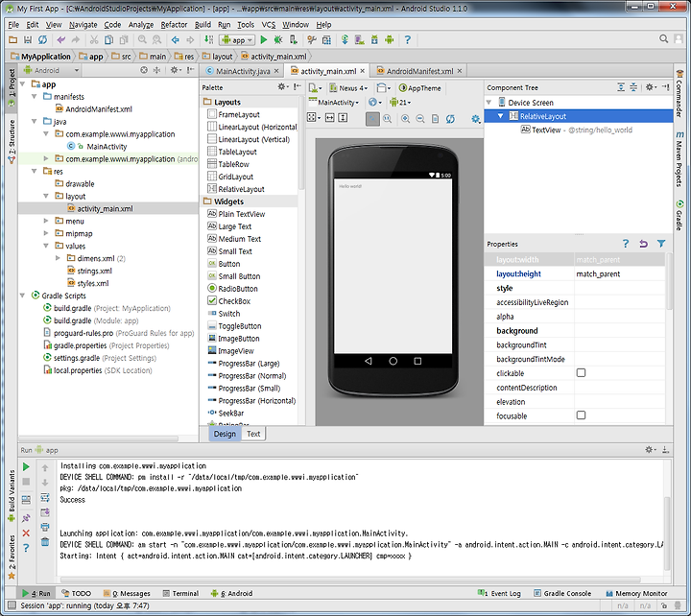Zoom out the design preview
This screenshot has height=616, width=691.
coord(420,119)
